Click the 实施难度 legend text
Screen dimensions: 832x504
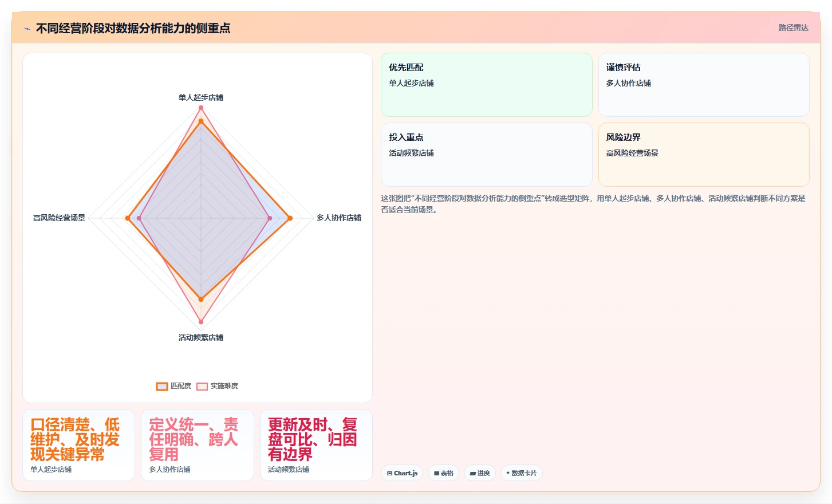[224, 386]
